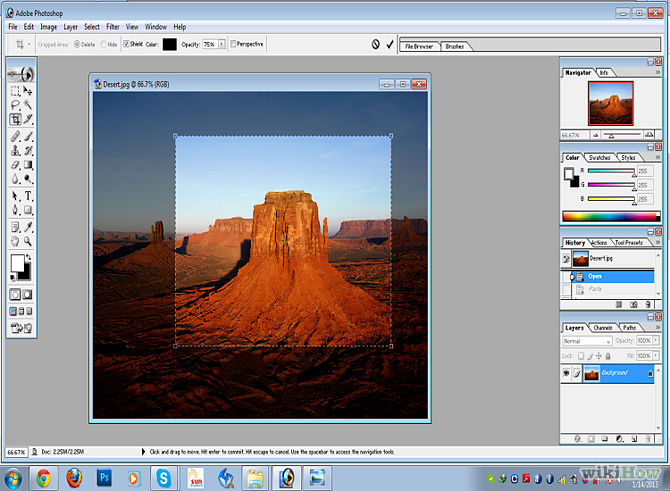Commit the crop with the checkmark
The image size is (670, 491).
(x=390, y=44)
